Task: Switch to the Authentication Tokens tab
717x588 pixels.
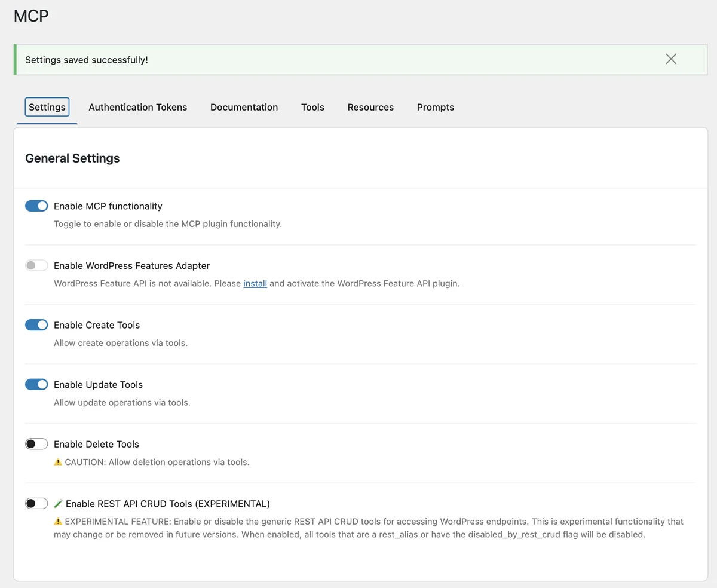Action: click(138, 107)
